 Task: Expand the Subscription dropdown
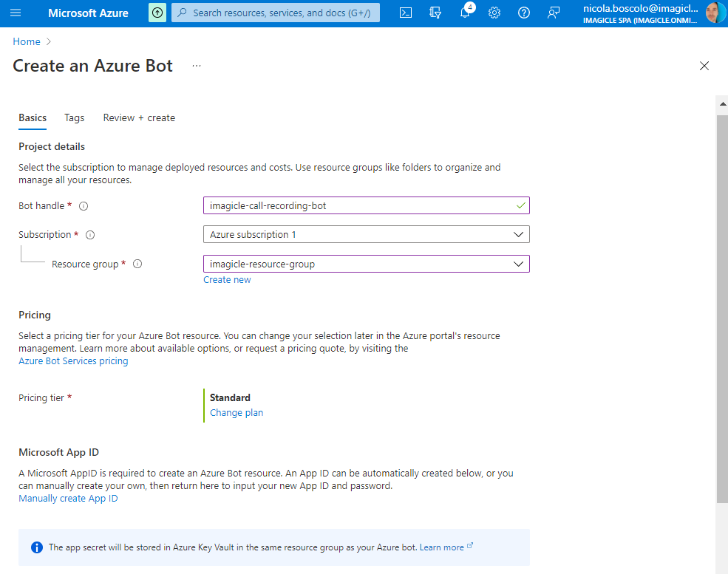(366, 235)
